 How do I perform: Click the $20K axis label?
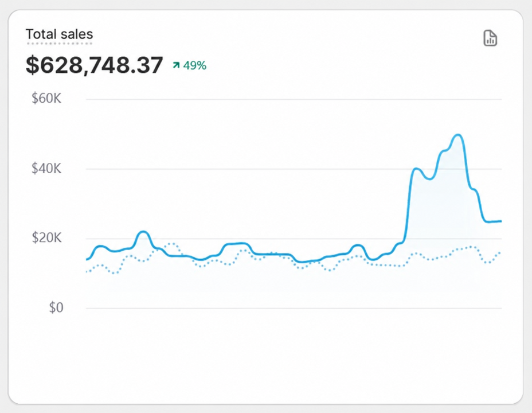[x=47, y=237]
